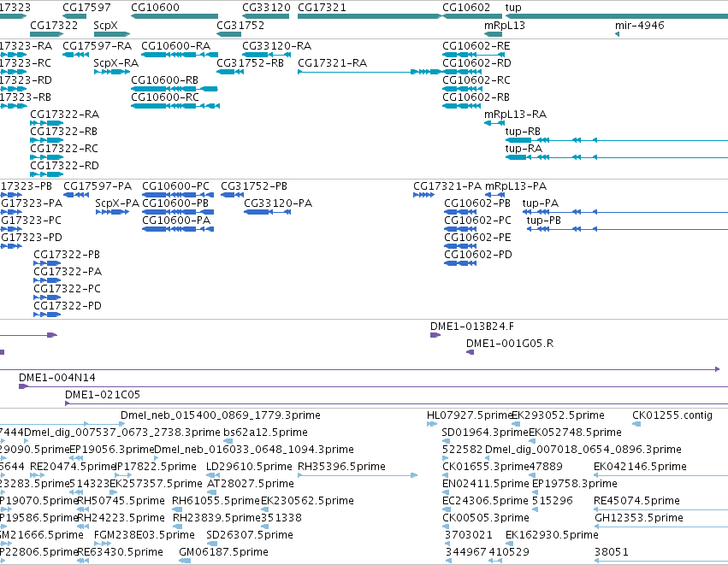This screenshot has width=728, height=565.
Task: Click the ScpX gene label
Action: click(105, 26)
